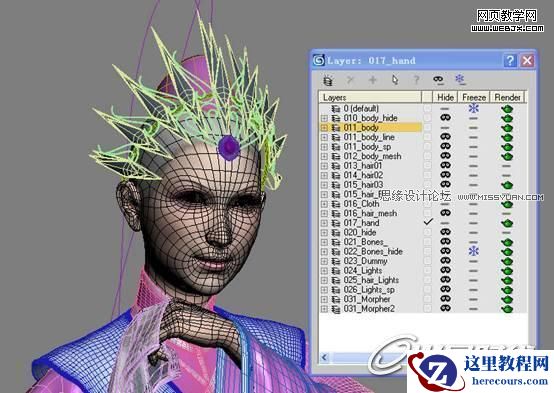Image resolution: width=554 pixels, height=393 pixels.
Task: Click the Hide All Layers glasses toolbar icon
Action: 438,80
